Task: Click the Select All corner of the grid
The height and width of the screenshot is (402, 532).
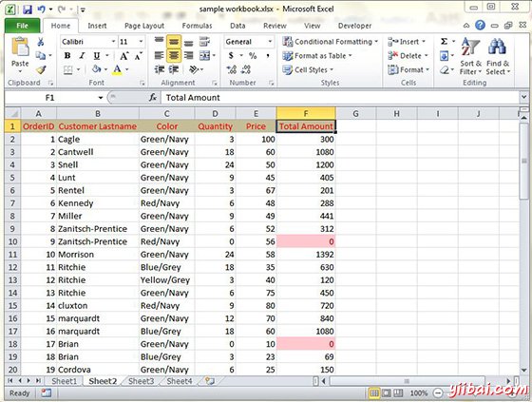Action: coord(13,113)
